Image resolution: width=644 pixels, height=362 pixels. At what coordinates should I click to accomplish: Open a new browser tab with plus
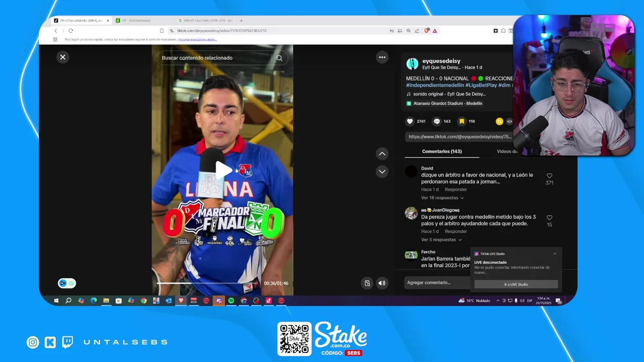241,21
